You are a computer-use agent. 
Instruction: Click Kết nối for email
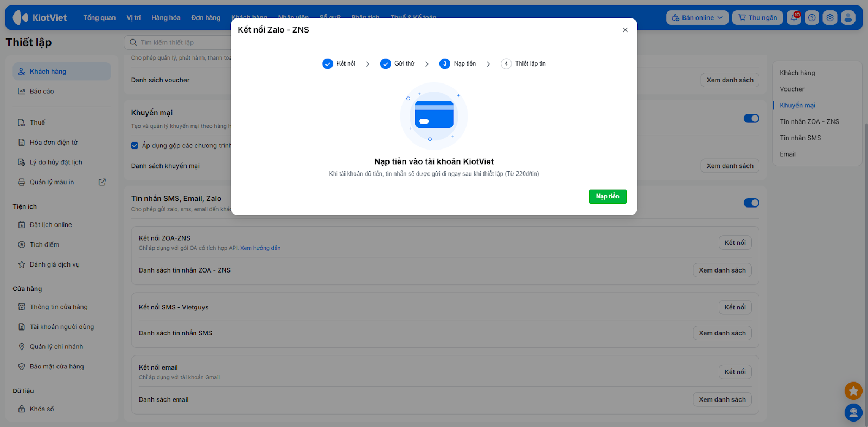tap(735, 372)
